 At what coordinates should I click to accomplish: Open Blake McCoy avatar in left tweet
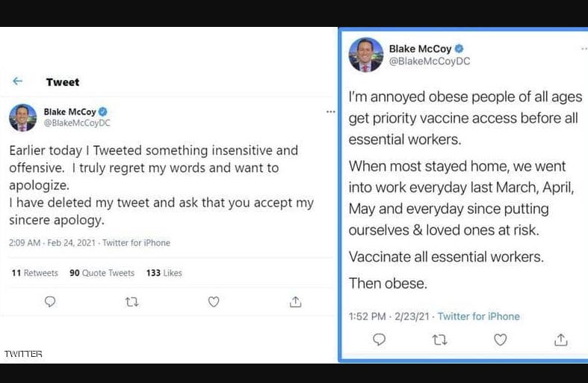coord(22,117)
